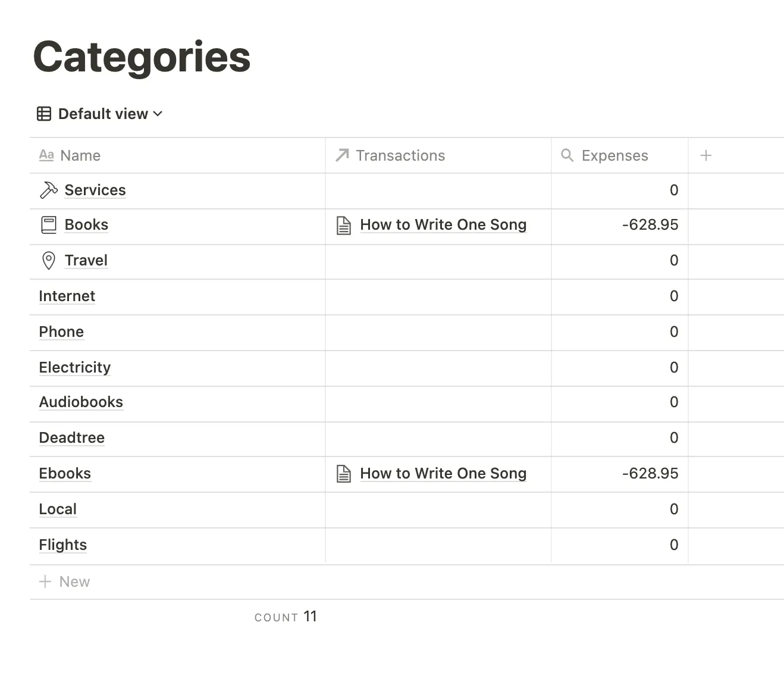Open How to Write One Song under Ebooks
Image resolution: width=784 pixels, height=688 pixels.
click(x=443, y=474)
